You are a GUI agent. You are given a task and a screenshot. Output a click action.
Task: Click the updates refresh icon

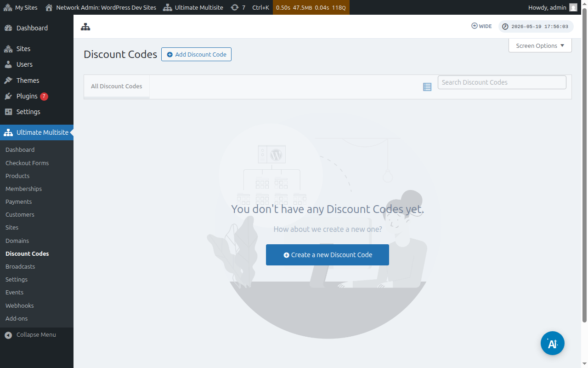235,7
